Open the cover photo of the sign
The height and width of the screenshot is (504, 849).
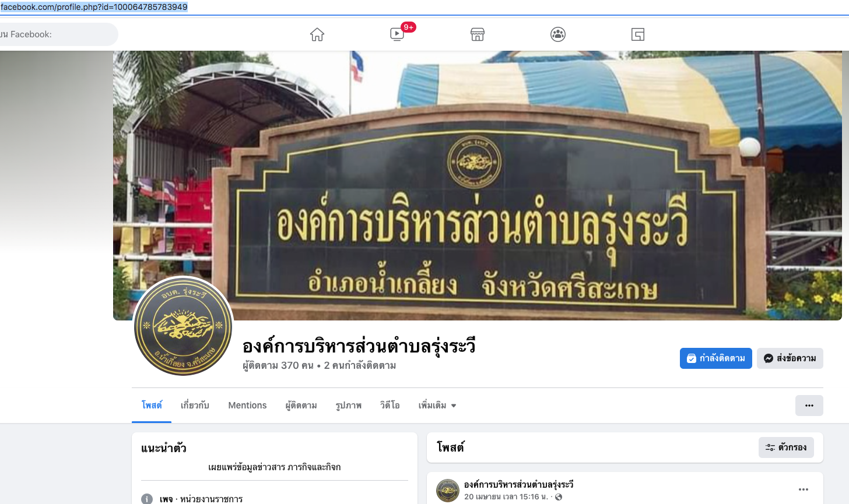point(478,185)
